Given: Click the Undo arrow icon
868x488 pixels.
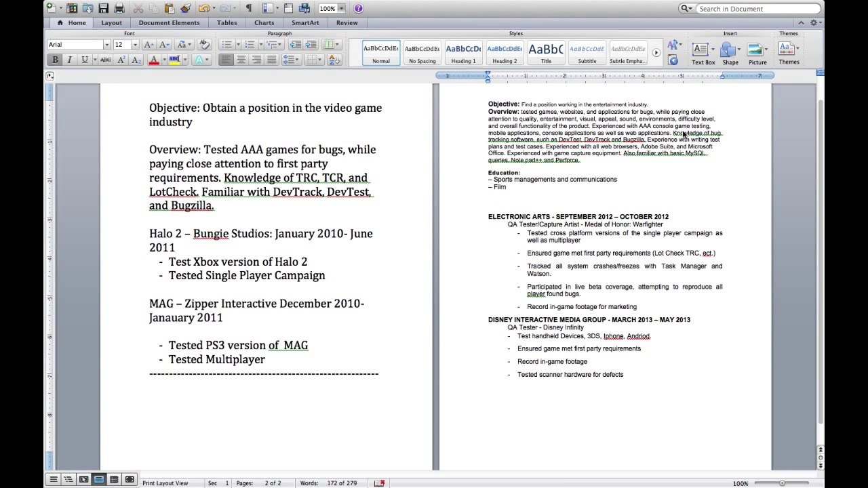Looking at the screenshot, I should tap(203, 8).
